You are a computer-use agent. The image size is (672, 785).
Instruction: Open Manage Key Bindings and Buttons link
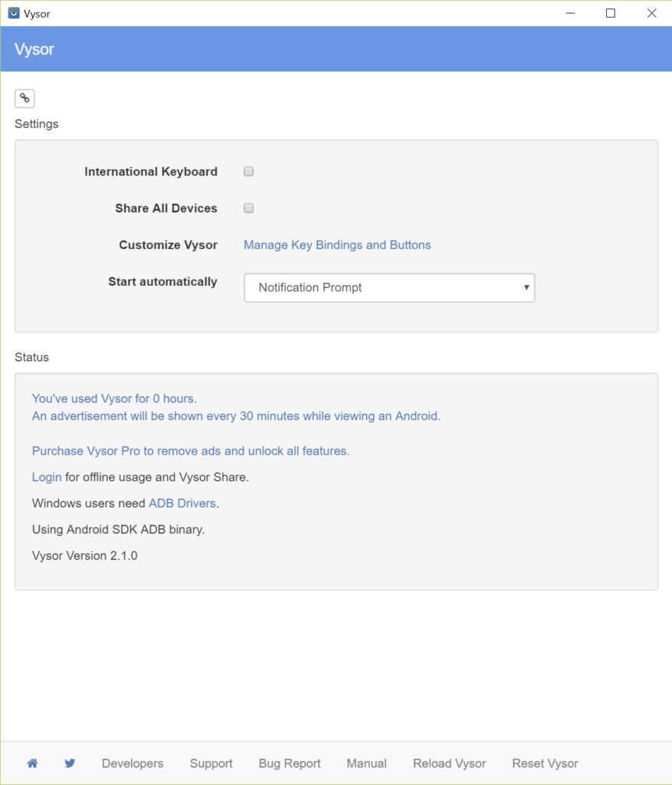pyautogui.click(x=337, y=245)
